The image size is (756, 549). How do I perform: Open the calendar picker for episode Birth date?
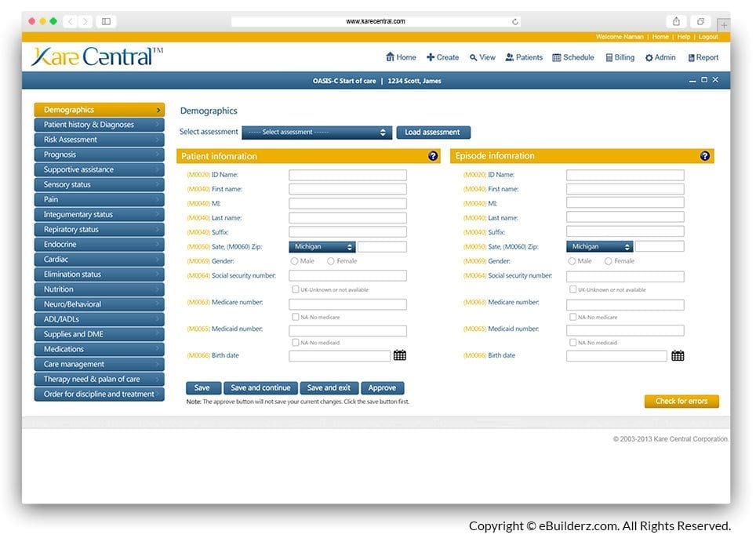(x=678, y=356)
